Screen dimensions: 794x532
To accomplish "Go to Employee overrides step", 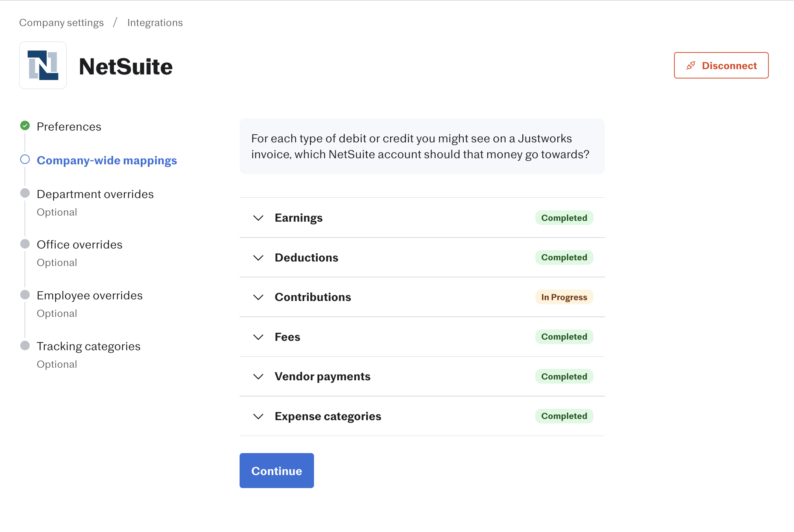I will coord(89,295).
